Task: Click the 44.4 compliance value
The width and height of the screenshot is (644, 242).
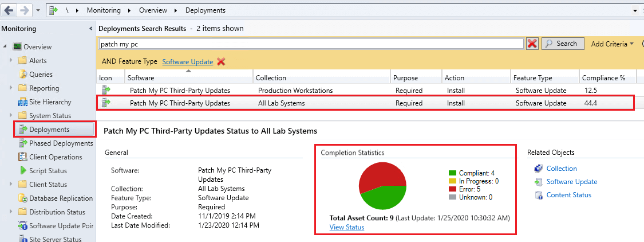Action: click(x=590, y=103)
